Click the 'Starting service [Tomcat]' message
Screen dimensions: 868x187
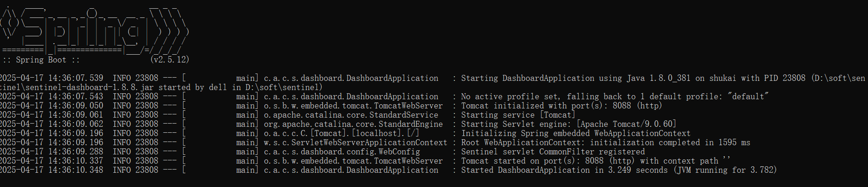[x=518, y=115]
